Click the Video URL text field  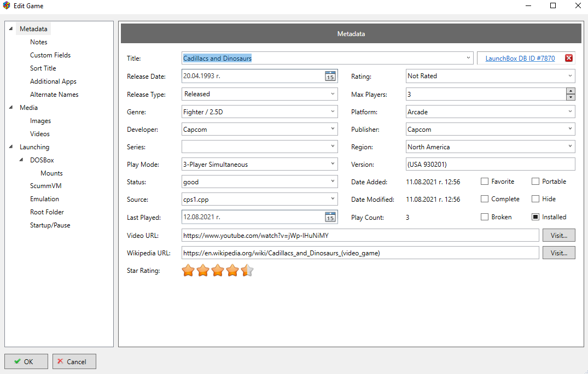[360, 235]
